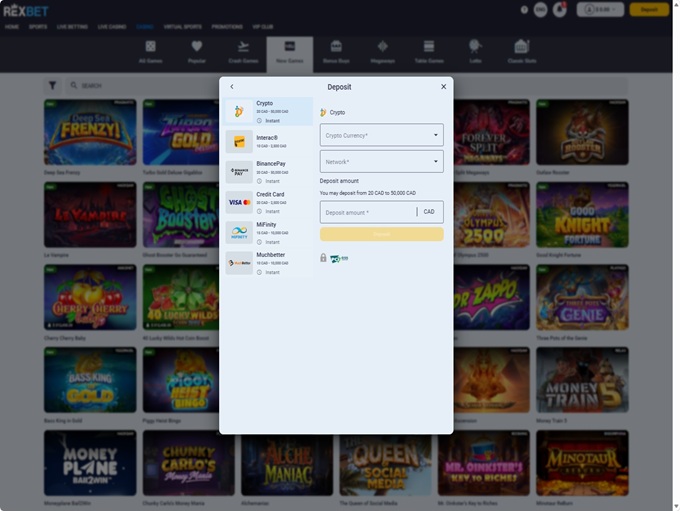This screenshot has height=511, width=680.
Task: Open Bass King in Gold thumbnail
Action: (x=90, y=380)
